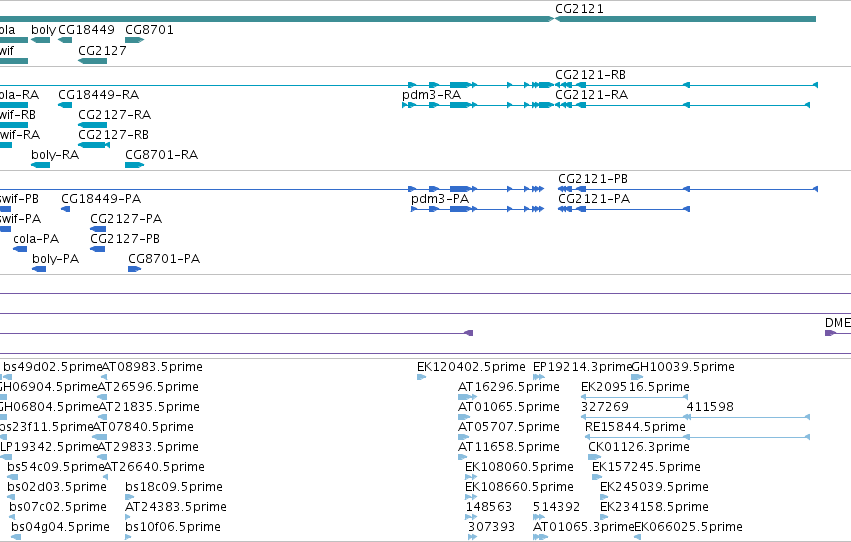Select transcript CG2121-RA label
Viewport: 851px width, 542px height.
(592, 95)
